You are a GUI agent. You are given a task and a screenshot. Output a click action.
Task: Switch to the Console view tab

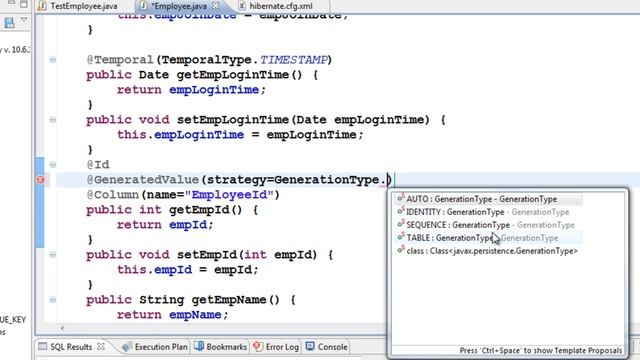[x=332, y=347]
